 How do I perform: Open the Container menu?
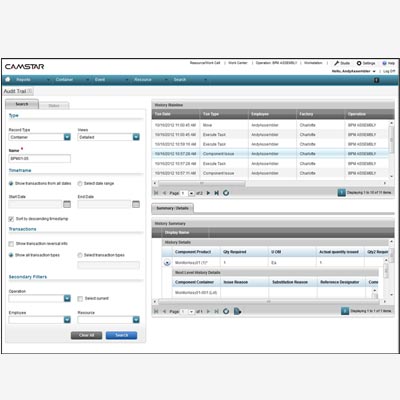tap(64, 80)
